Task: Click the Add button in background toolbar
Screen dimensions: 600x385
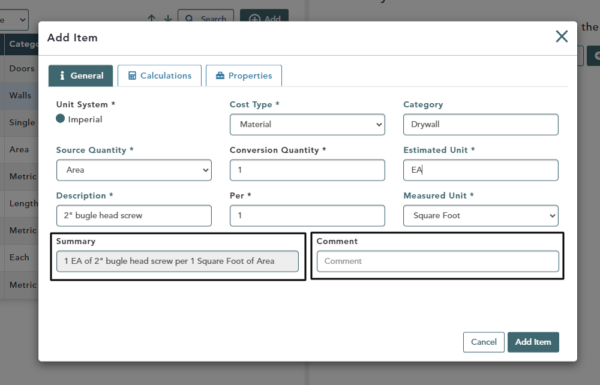Action: (264, 16)
